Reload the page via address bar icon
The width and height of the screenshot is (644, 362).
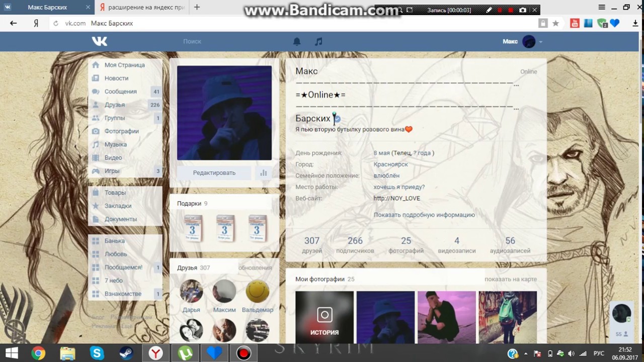(56, 23)
